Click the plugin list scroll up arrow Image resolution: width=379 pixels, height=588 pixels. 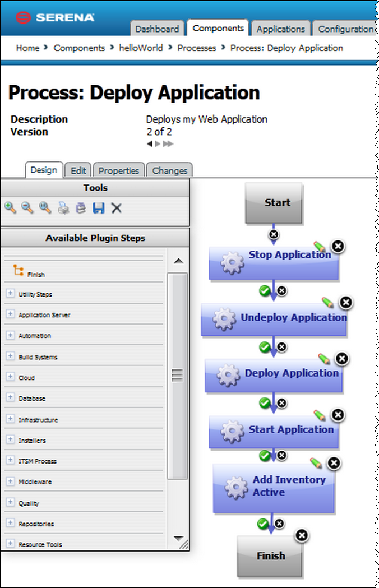178,261
